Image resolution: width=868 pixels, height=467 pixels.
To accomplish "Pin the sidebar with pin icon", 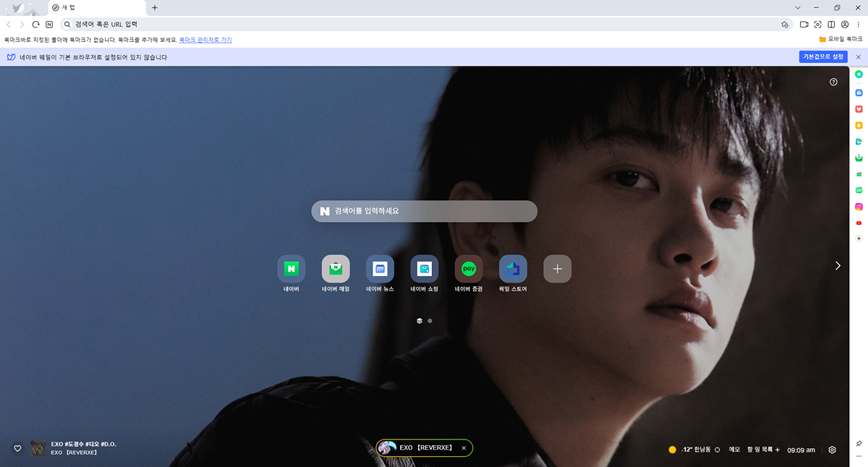I will point(859,443).
